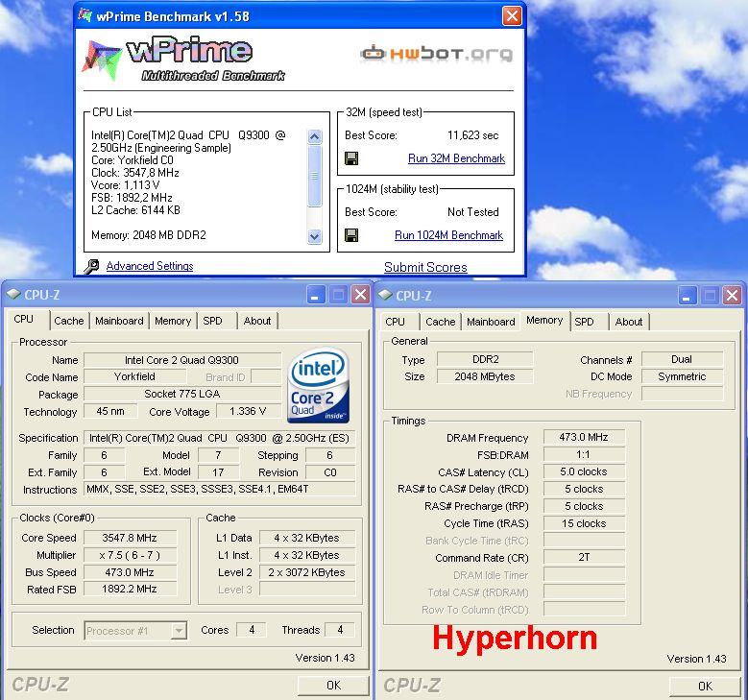
Task: Click Memory: 2048 MB DDR2 line in CPU List
Action: (149, 235)
